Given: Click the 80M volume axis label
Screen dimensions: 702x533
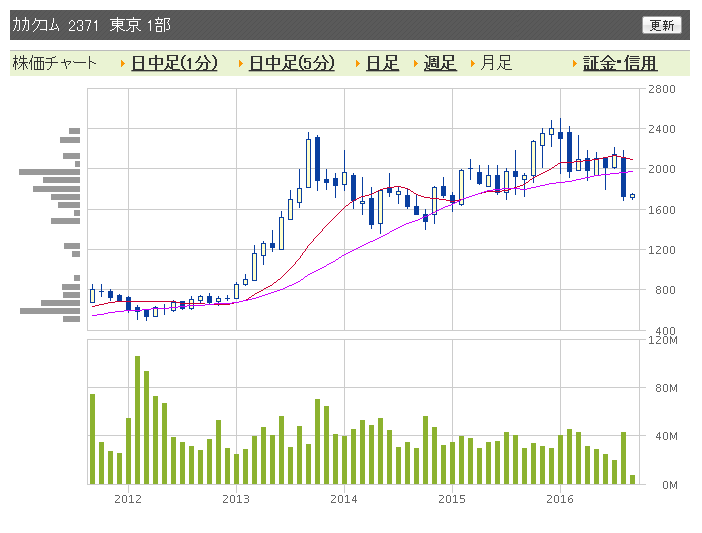Looking at the screenshot, I should coord(666,388).
